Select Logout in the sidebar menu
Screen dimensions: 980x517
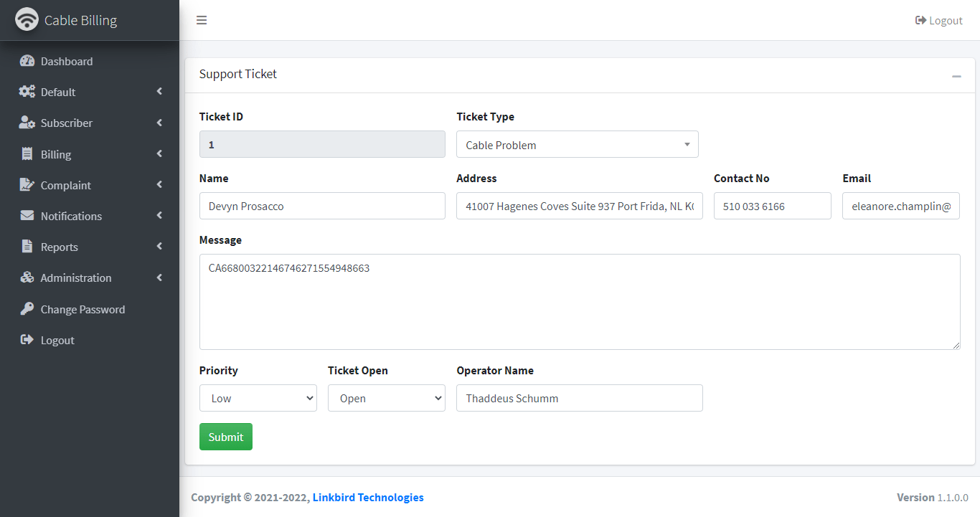click(57, 340)
